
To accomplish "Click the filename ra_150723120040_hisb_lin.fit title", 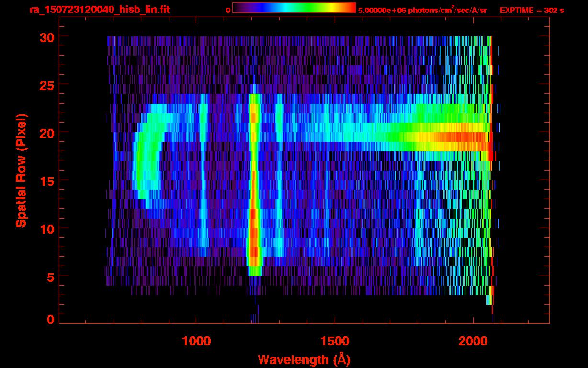I will (x=99, y=10).
